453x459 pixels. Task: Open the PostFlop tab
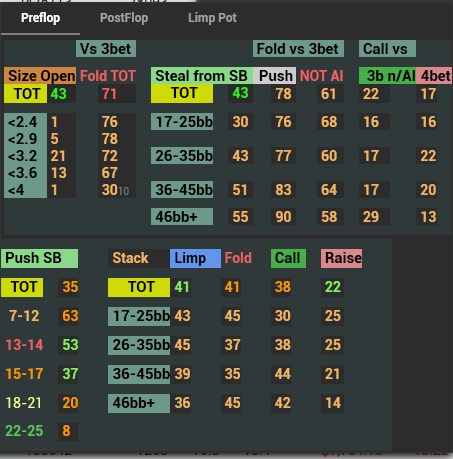[x=124, y=18]
